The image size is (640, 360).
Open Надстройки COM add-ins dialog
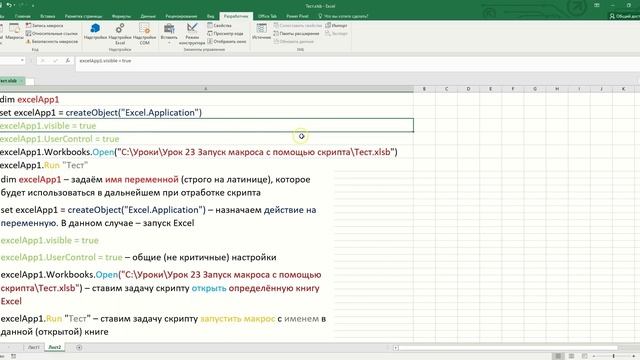(144, 33)
